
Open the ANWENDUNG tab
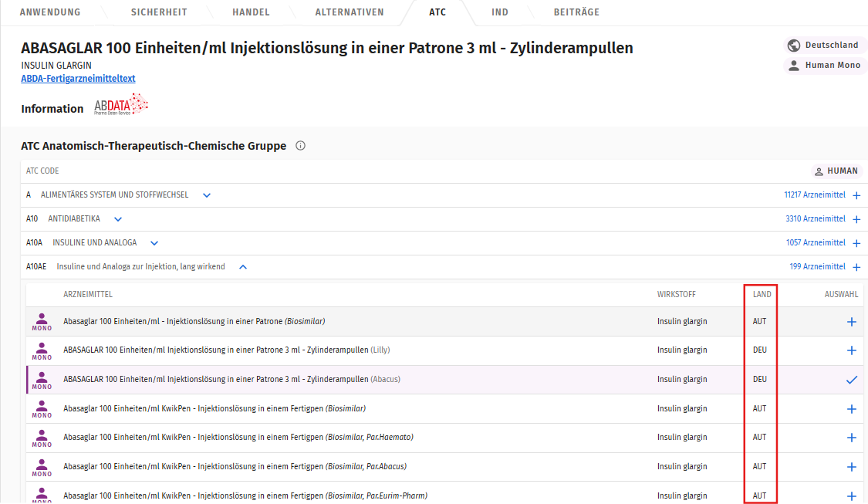coord(50,12)
